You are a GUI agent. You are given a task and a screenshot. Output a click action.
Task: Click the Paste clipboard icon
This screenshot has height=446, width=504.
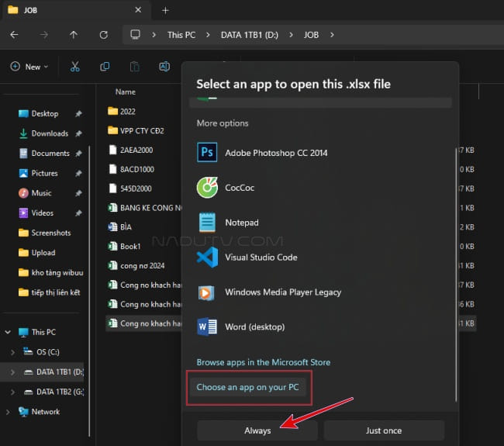tap(135, 67)
